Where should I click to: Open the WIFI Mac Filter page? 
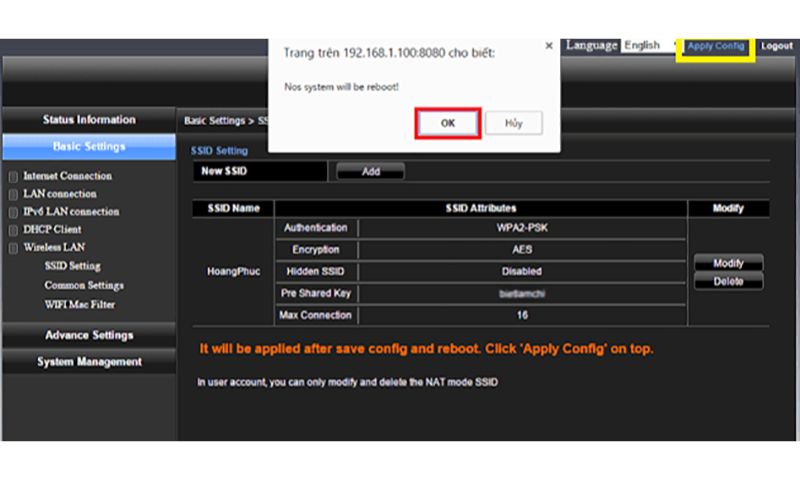[x=80, y=304]
